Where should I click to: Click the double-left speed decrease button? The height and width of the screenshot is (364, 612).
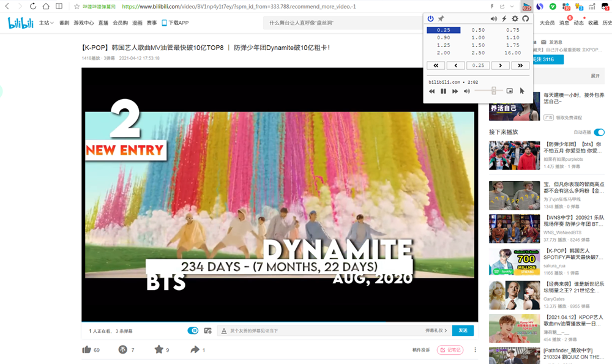pos(436,65)
